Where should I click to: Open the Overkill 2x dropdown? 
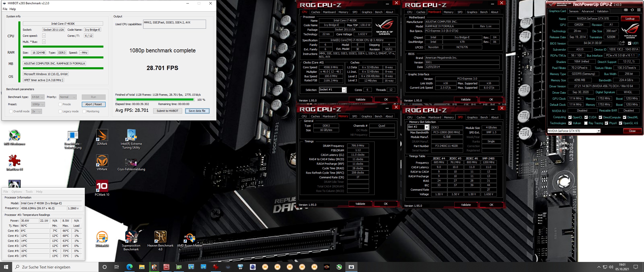tap(36, 111)
